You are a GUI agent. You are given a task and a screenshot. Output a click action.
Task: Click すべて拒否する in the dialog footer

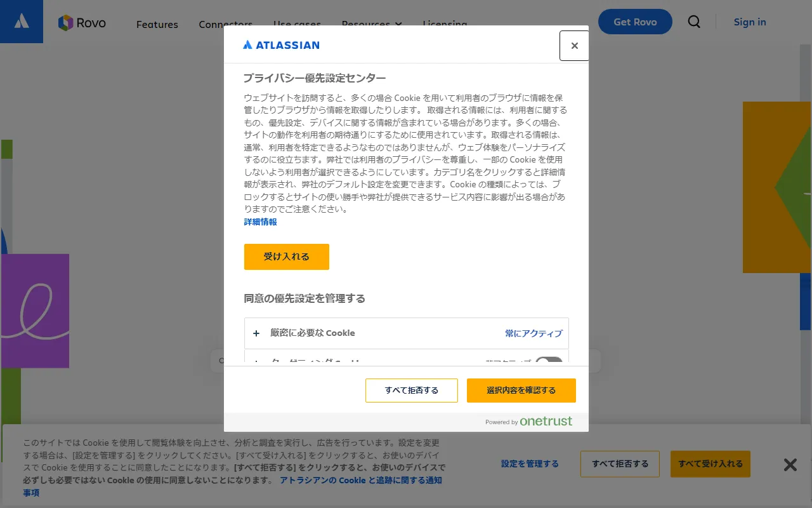pos(412,390)
